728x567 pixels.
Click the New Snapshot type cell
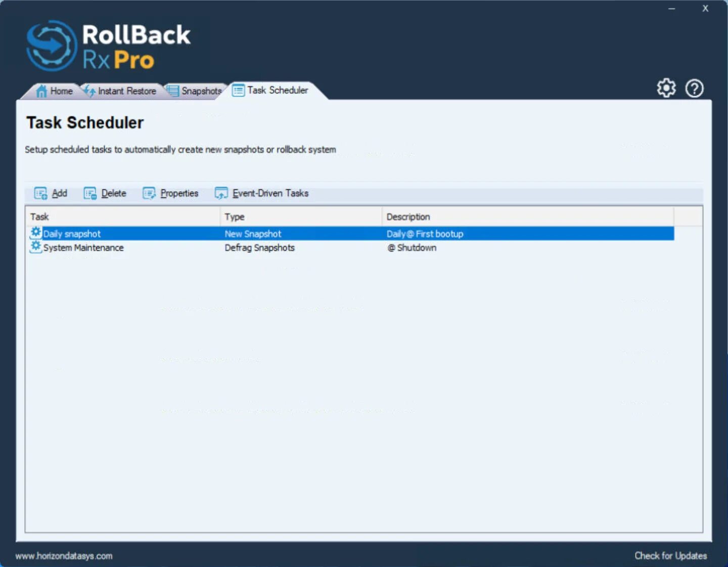click(x=253, y=234)
